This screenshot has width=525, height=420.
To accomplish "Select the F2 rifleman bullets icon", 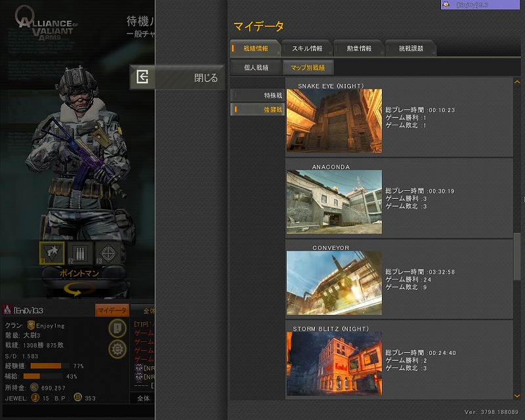I will coord(81,253).
